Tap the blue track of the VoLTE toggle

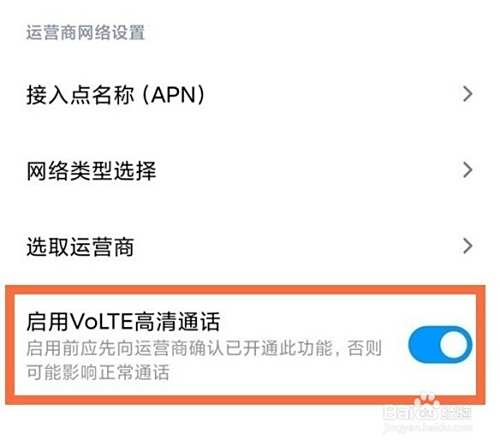tap(423, 345)
